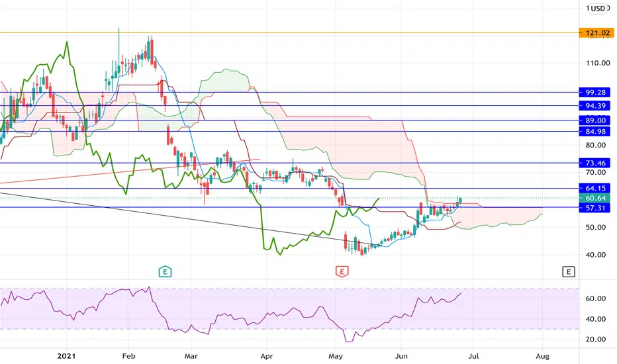Screen dimensions: 617x364
Task: Click the 80.00 price axis value
Action: click(x=595, y=145)
